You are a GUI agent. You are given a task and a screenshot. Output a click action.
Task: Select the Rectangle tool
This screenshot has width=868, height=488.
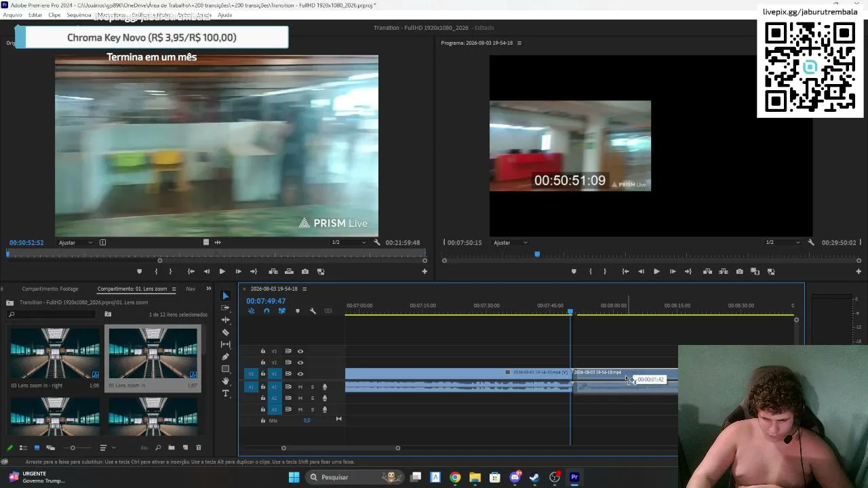click(x=226, y=369)
